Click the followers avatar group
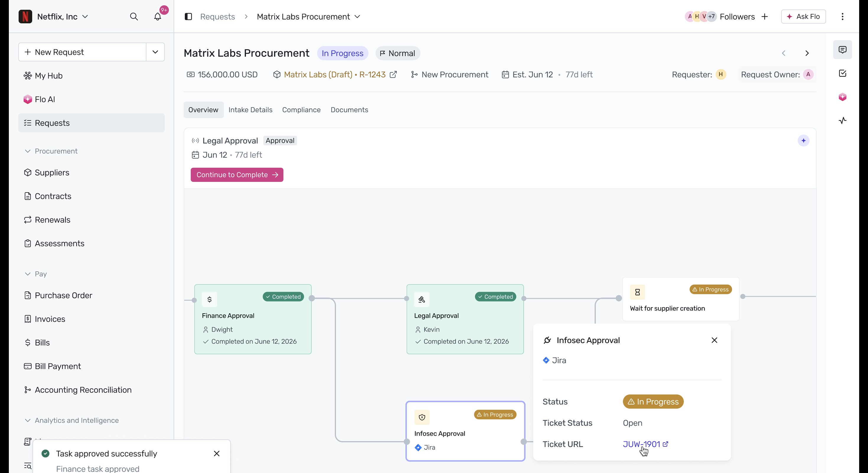Screen dimensions: 868x473 point(701,17)
